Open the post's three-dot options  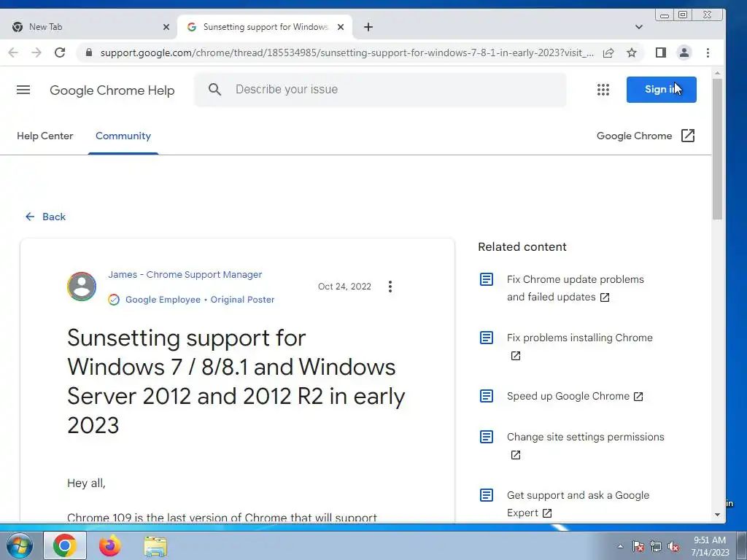pos(390,286)
